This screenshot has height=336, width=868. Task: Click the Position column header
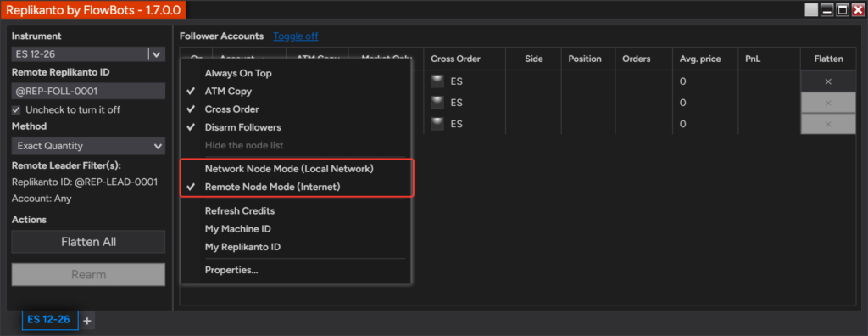point(588,59)
